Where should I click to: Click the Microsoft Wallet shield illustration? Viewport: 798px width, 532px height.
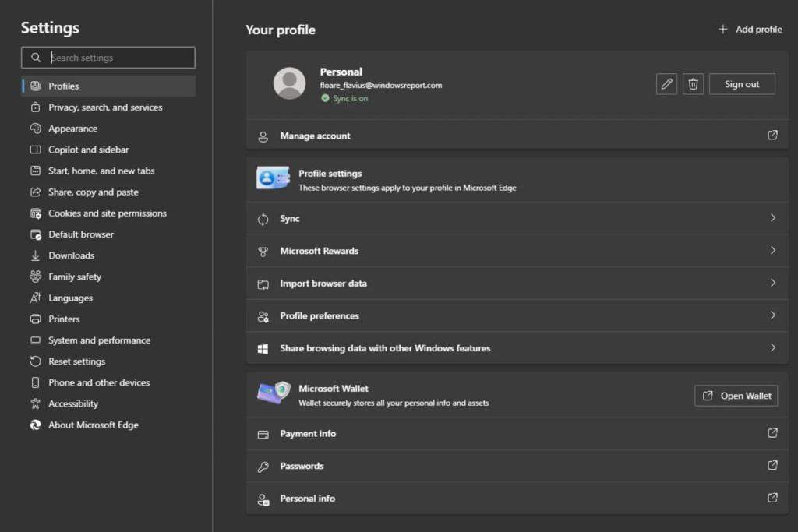274,393
